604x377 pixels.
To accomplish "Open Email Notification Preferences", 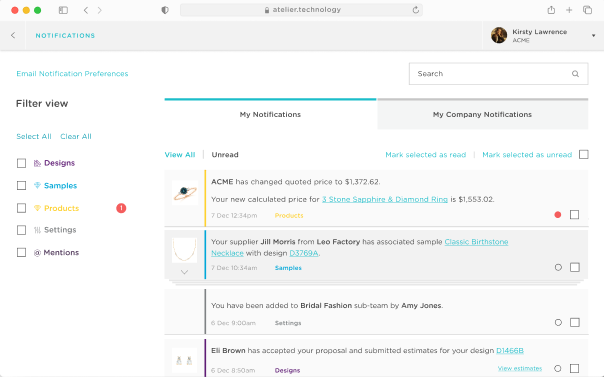I will tap(72, 74).
